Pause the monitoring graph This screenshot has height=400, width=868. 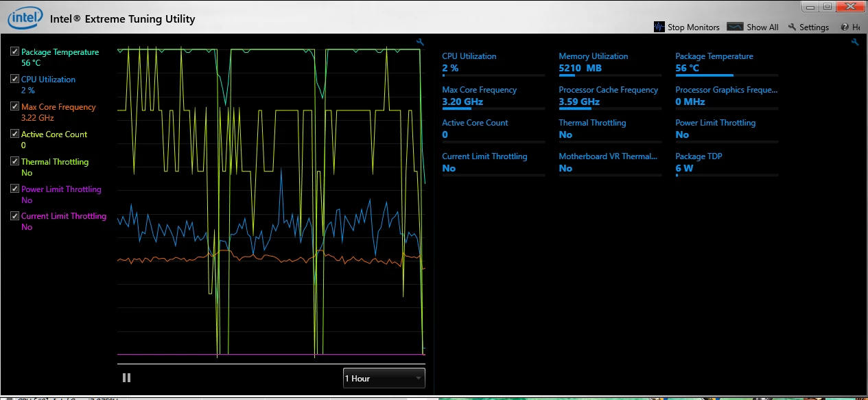[126, 377]
